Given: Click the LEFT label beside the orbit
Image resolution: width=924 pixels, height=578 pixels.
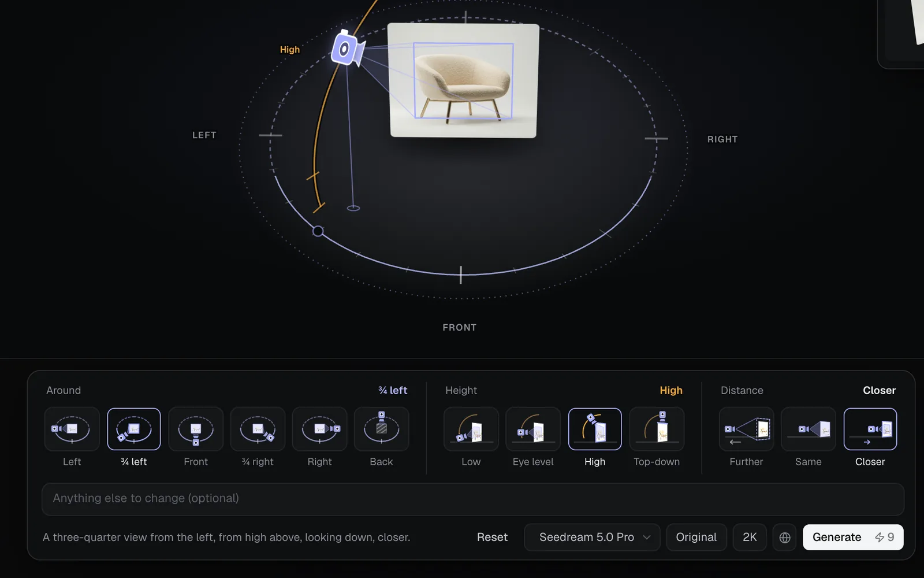Looking at the screenshot, I should [204, 135].
